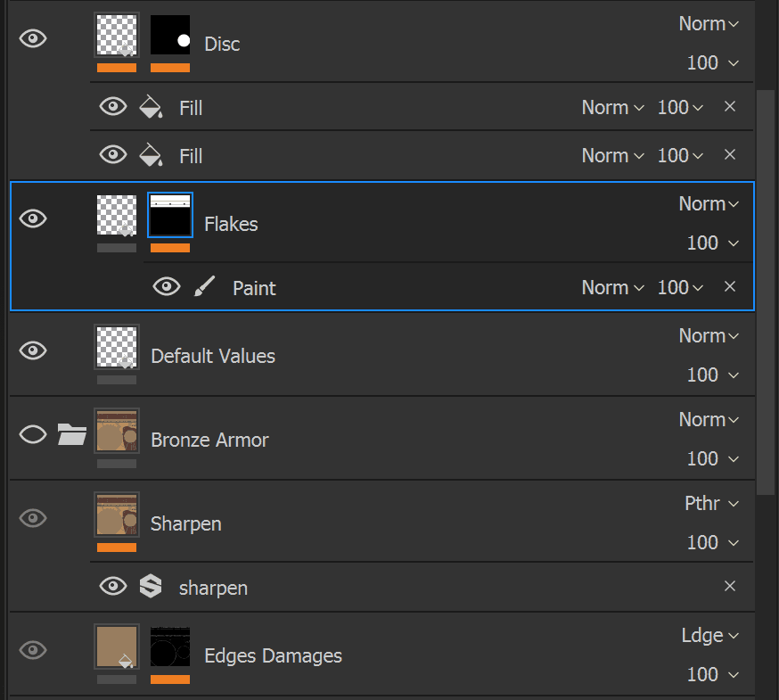
Task: Remove the first Fill effect via X icon
Action: [730, 106]
